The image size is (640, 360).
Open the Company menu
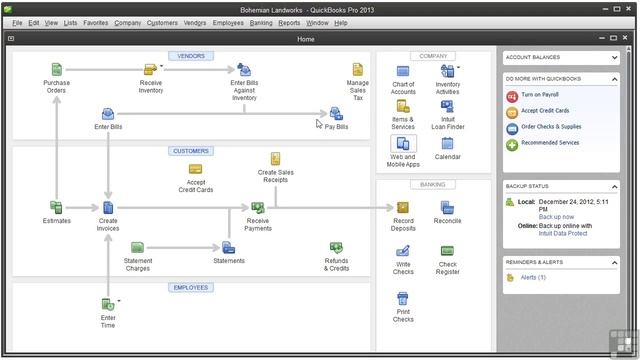(x=127, y=23)
